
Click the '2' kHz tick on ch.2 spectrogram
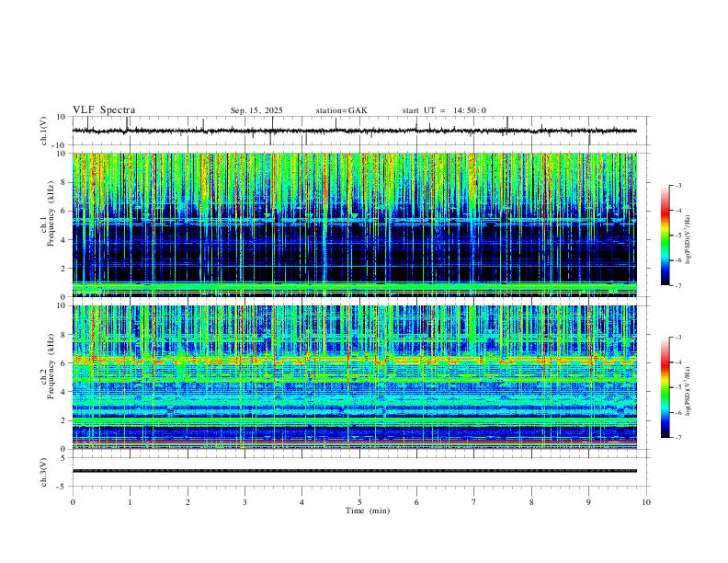pyautogui.click(x=63, y=420)
